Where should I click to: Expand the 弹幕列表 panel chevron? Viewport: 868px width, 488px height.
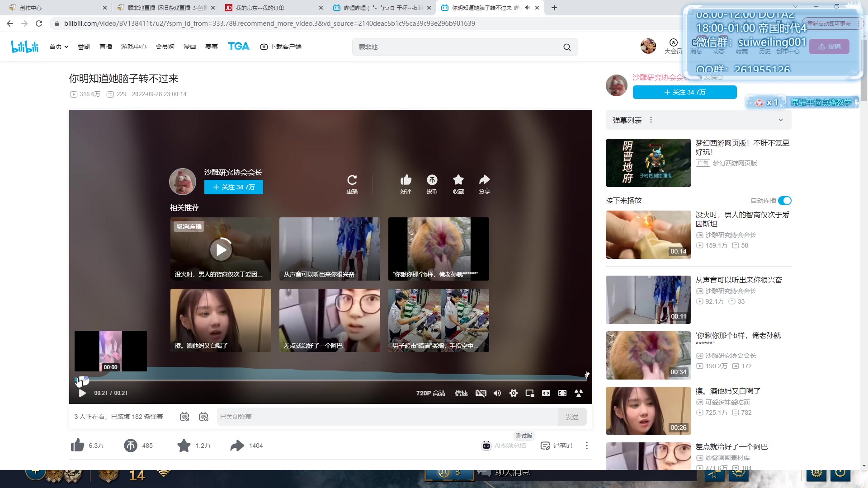pyautogui.click(x=780, y=120)
